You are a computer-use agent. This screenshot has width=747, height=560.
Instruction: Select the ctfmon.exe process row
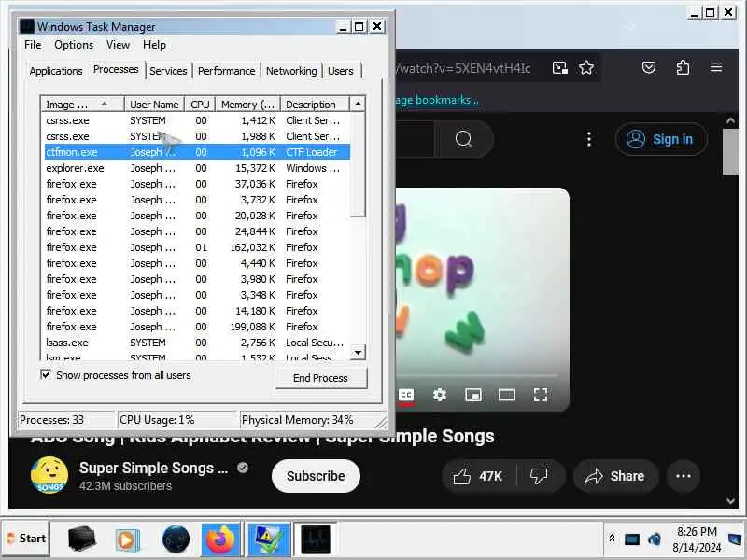tap(197, 152)
